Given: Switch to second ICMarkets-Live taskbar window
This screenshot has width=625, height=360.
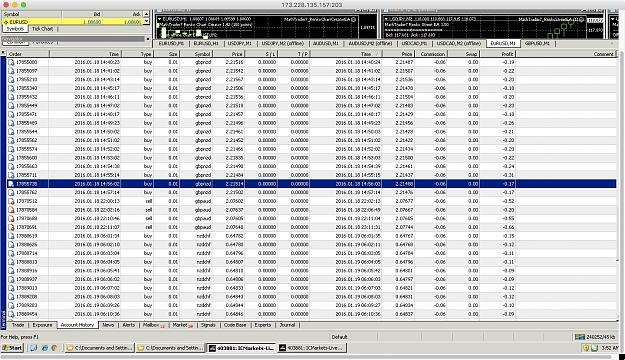Looking at the screenshot, I should pyautogui.click(x=312, y=348).
